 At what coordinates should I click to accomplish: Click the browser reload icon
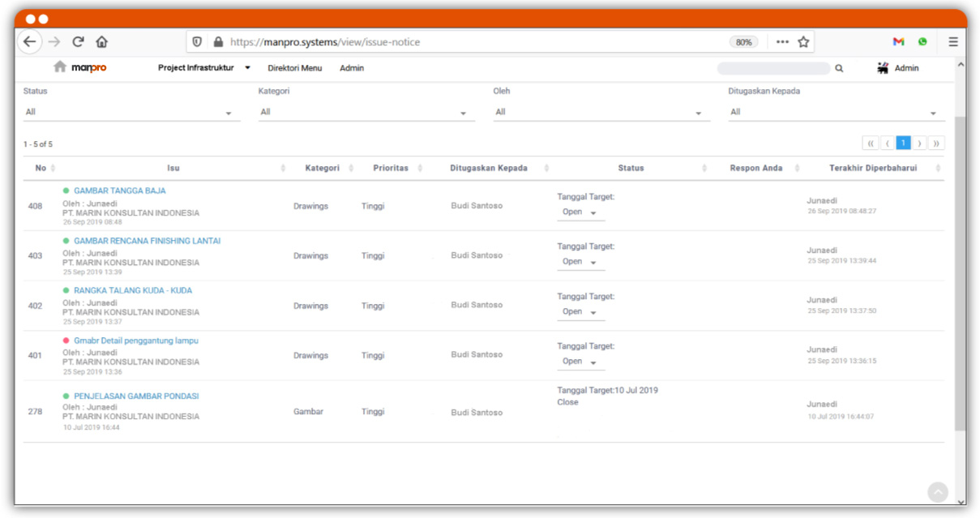[x=78, y=42]
